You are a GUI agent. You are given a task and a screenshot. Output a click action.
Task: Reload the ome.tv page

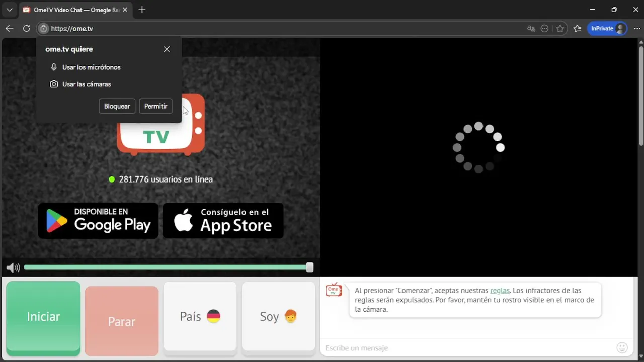click(27, 29)
